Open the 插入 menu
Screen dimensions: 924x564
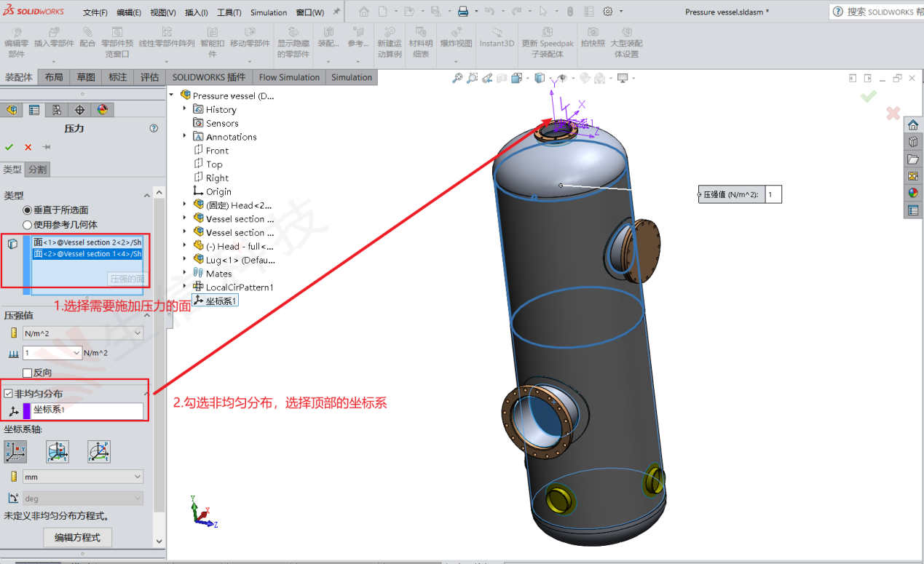point(197,12)
